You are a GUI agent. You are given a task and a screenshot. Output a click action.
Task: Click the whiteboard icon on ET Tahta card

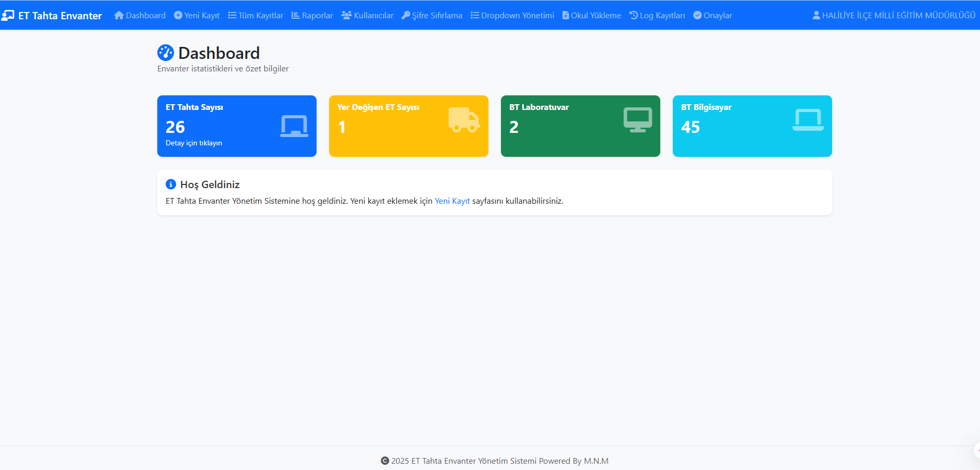coord(294,126)
